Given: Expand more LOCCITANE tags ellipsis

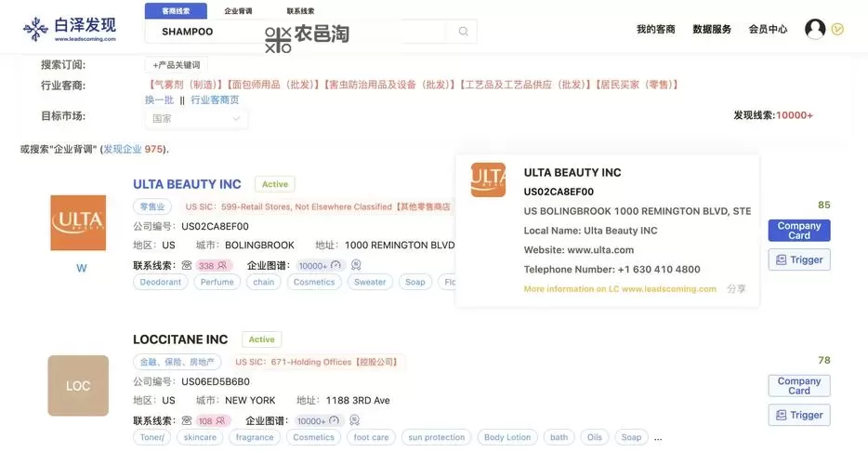Looking at the screenshot, I should point(658,438).
